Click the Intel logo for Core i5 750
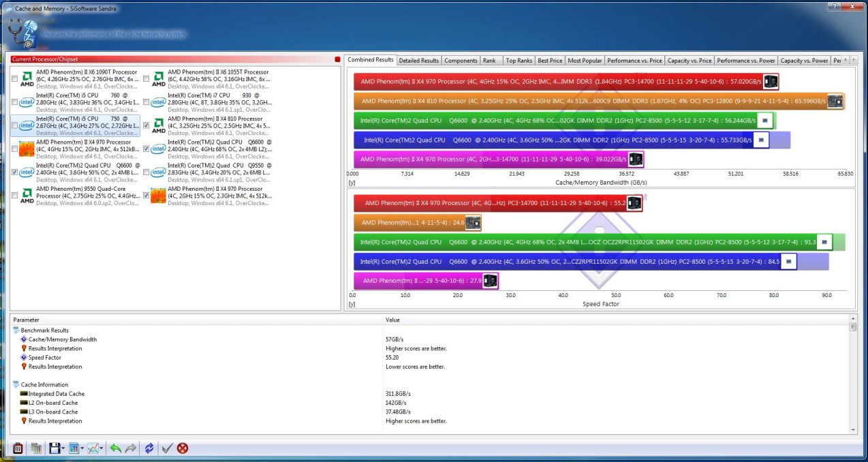This screenshot has height=462, width=868. click(x=27, y=125)
